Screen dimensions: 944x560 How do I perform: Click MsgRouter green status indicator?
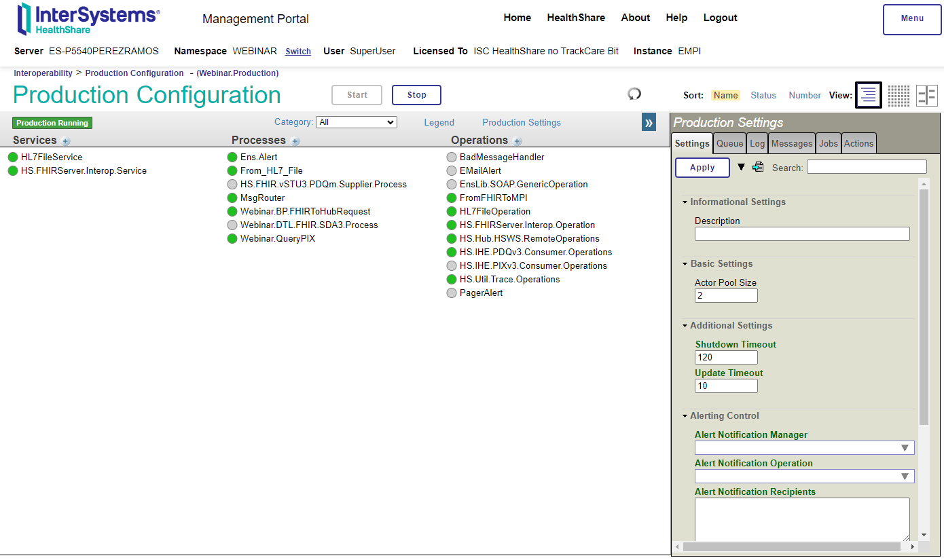[x=232, y=198]
